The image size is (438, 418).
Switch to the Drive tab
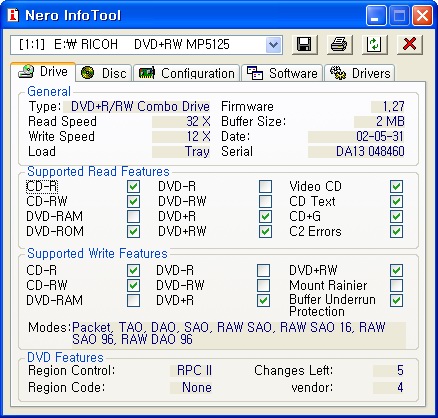(43, 72)
